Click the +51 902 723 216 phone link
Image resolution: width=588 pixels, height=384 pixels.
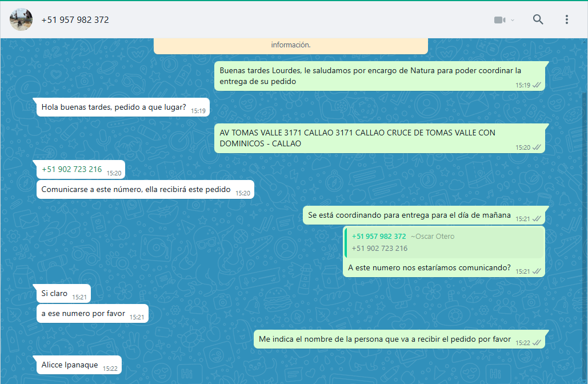pyautogui.click(x=71, y=169)
